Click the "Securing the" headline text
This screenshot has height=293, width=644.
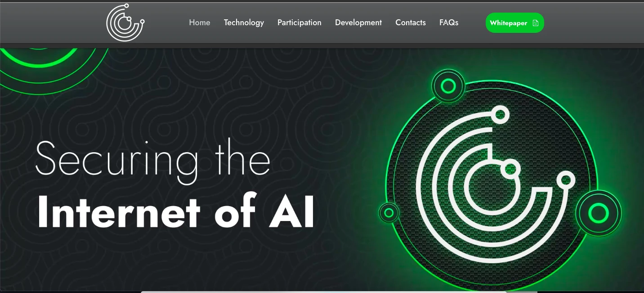coord(152,159)
